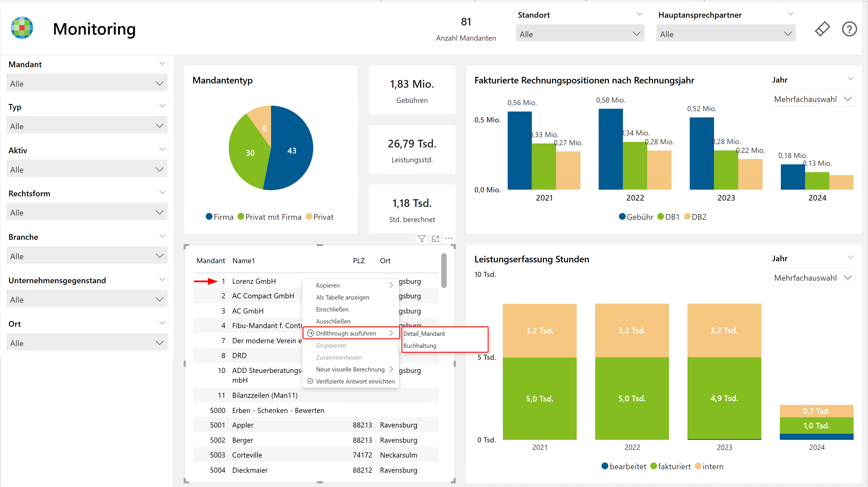
Task: Click the Drillthrough ausführen circular arrow icon
Action: click(x=310, y=333)
